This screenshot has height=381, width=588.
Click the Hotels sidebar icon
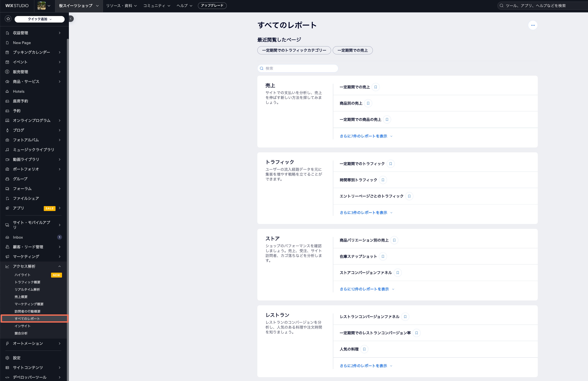click(x=7, y=91)
